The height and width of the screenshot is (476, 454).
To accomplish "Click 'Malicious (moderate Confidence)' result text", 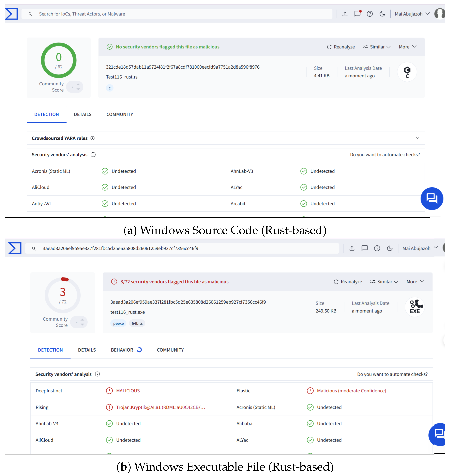I will tap(351, 391).
